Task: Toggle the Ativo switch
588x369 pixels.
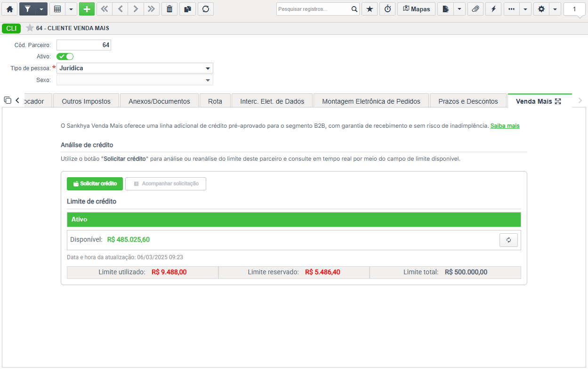Action: point(65,57)
